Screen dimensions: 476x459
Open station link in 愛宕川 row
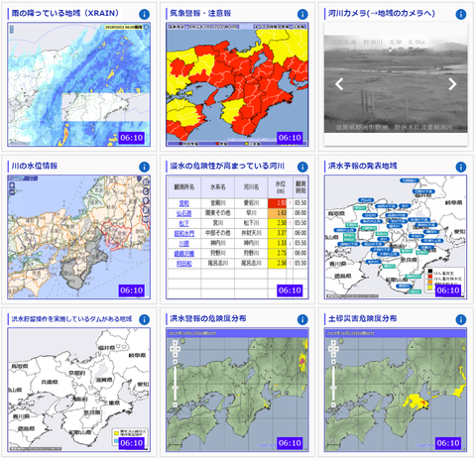pos(184,203)
